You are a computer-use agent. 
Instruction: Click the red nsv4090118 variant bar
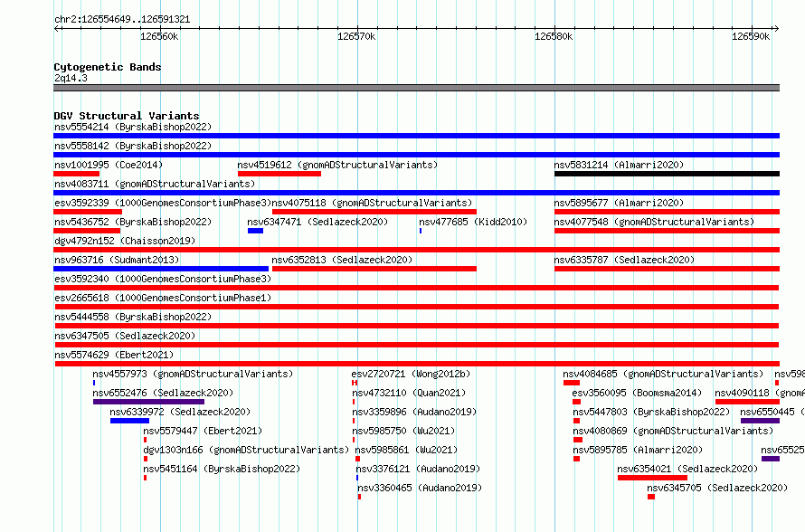747,402
